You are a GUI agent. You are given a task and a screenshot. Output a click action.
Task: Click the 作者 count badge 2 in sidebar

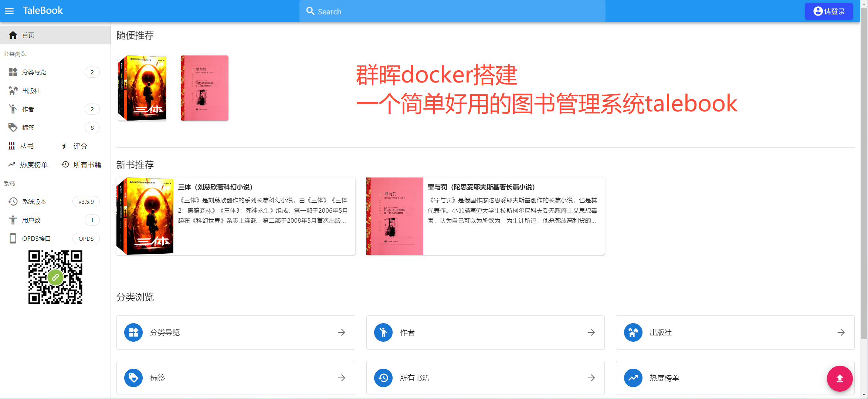pyautogui.click(x=92, y=109)
